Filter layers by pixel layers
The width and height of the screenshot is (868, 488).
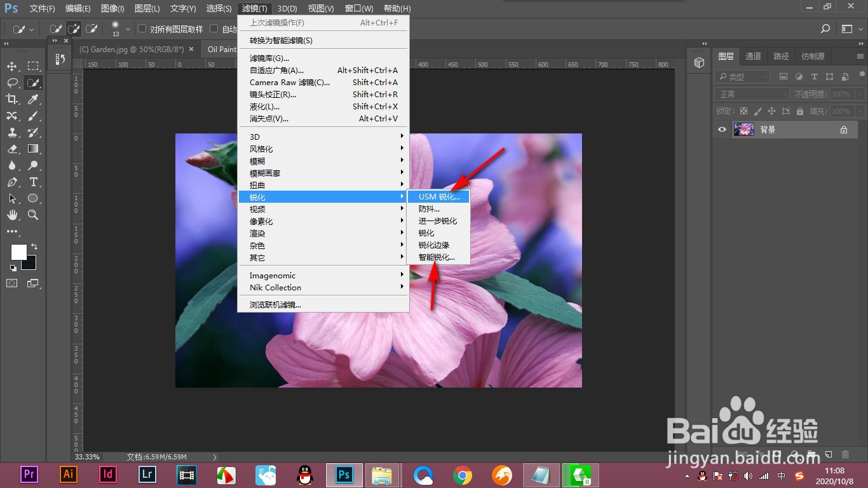[x=783, y=76]
